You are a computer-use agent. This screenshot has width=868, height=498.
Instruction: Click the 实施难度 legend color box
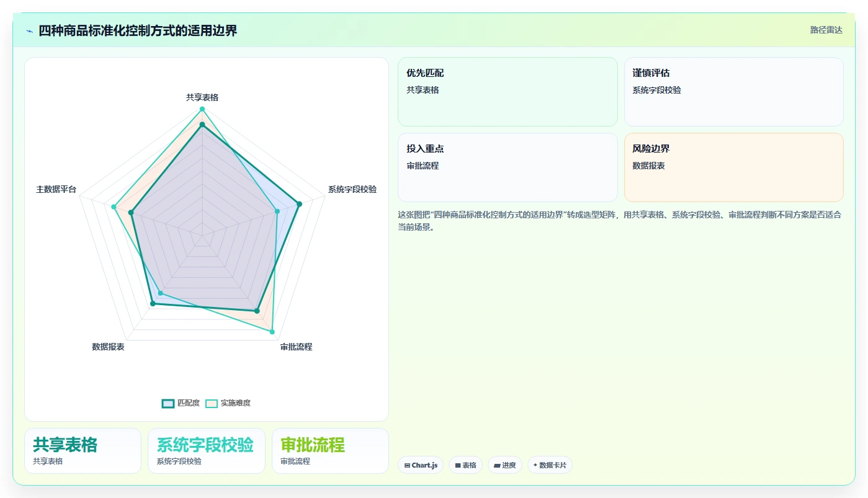click(212, 403)
